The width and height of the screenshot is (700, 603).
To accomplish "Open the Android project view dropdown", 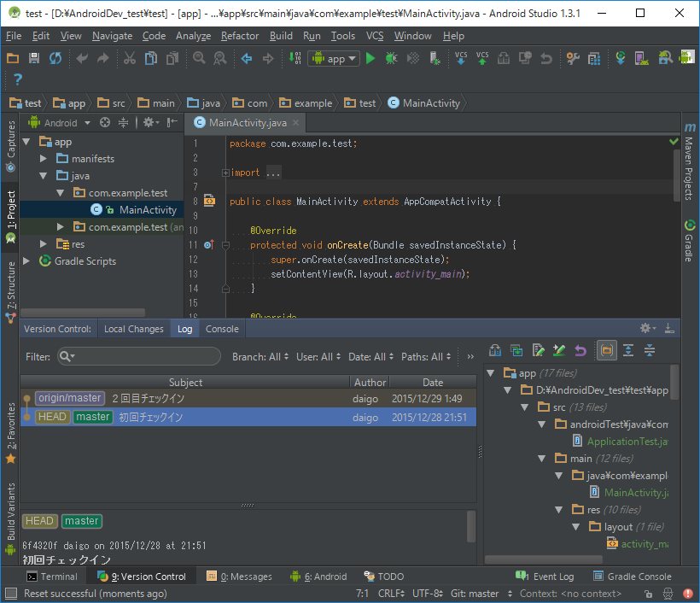I will (60, 123).
